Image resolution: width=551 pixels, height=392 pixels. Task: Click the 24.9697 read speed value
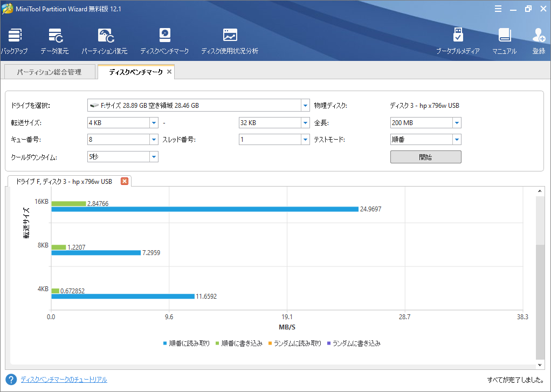[370, 209]
